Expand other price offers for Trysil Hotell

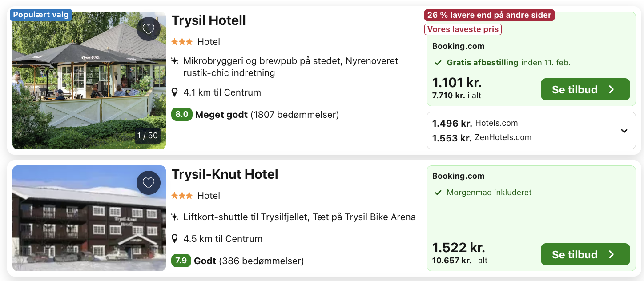[624, 131]
